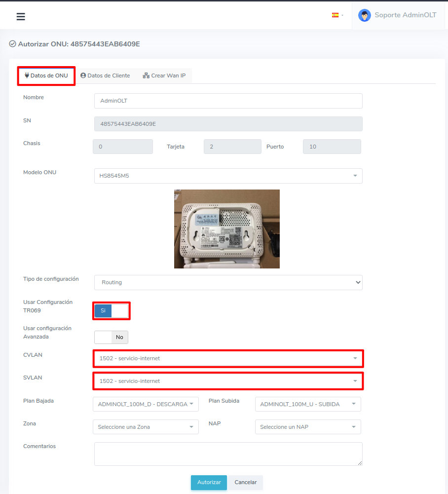Screen dimensions: 448x494
Task: Click the plug icon on Datos de ONU
Action: 27,76
